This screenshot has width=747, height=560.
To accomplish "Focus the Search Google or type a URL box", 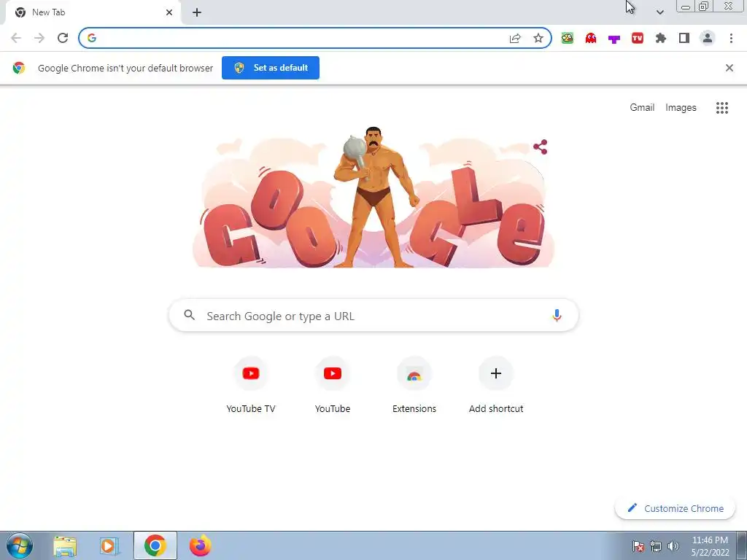I will click(373, 315).
